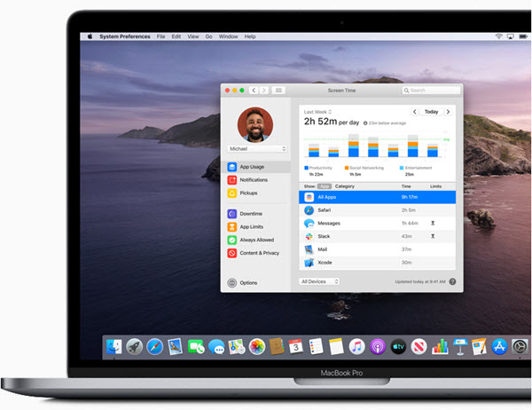The image size is (532, 410).
Task: Open Finder from the Dock
Action: click(x=114, y=347)
